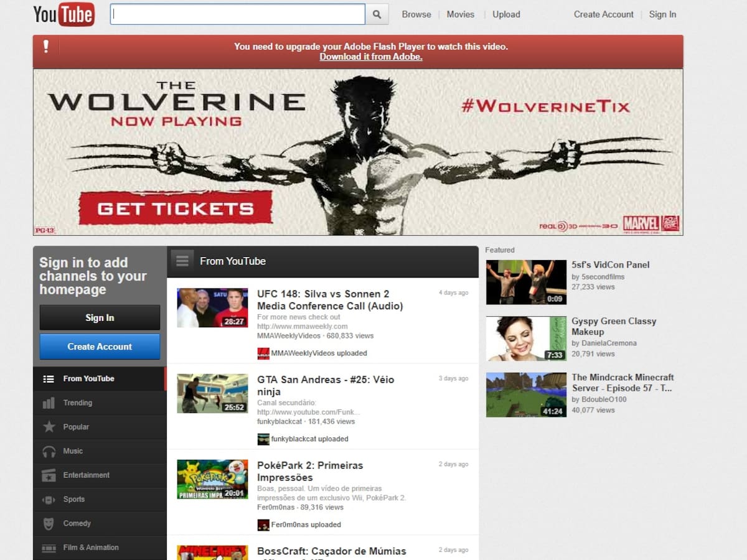Click the Popular star icon
The height and width of the screenshot is (560, 747).
point(49,427)
